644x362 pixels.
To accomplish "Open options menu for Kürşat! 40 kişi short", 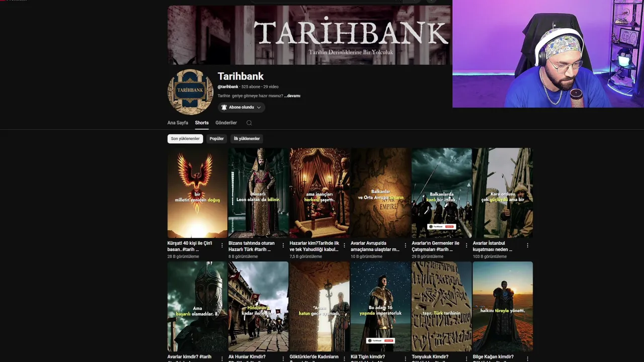I will pos(222,245).
